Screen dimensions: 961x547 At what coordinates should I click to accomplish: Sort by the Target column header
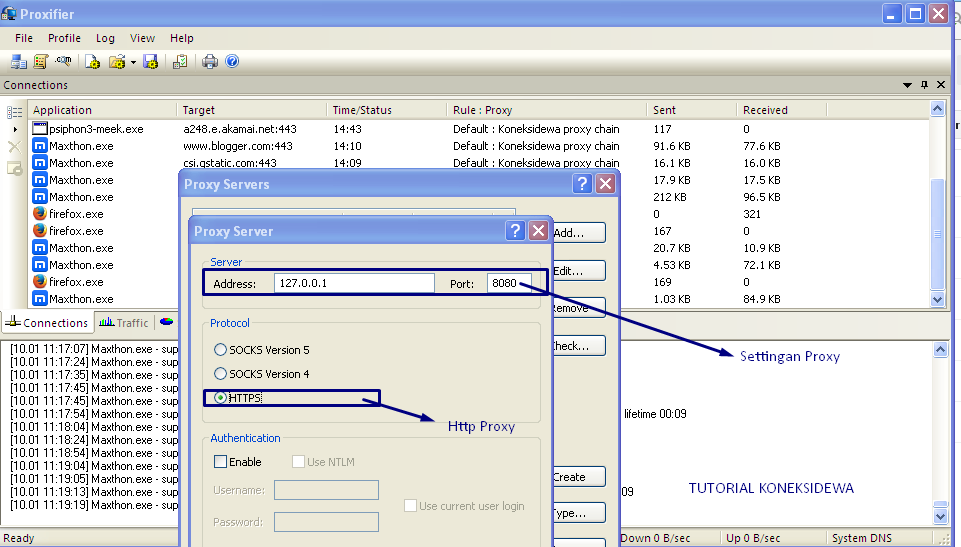[x=251, y=110]
